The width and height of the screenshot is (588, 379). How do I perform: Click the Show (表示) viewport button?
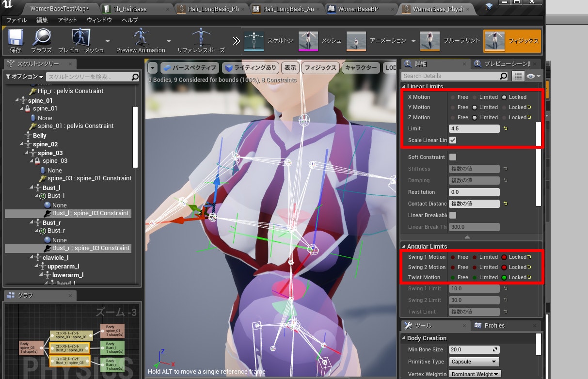(290, 68)
